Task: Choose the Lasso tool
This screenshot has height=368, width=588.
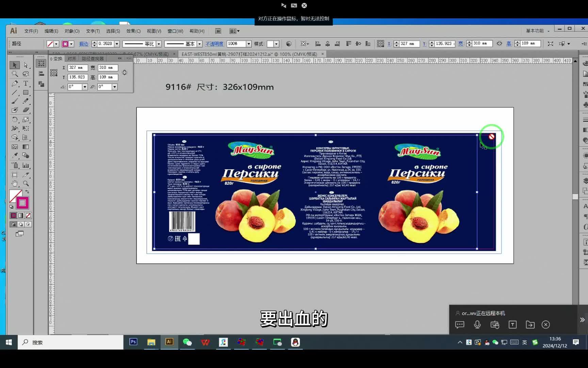Action: point(26,74)
